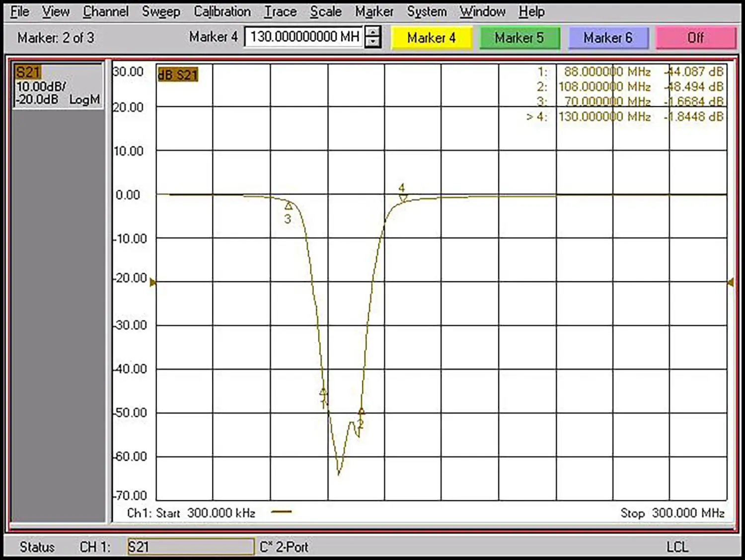Open the Channel menu

(x=105, y=11)
